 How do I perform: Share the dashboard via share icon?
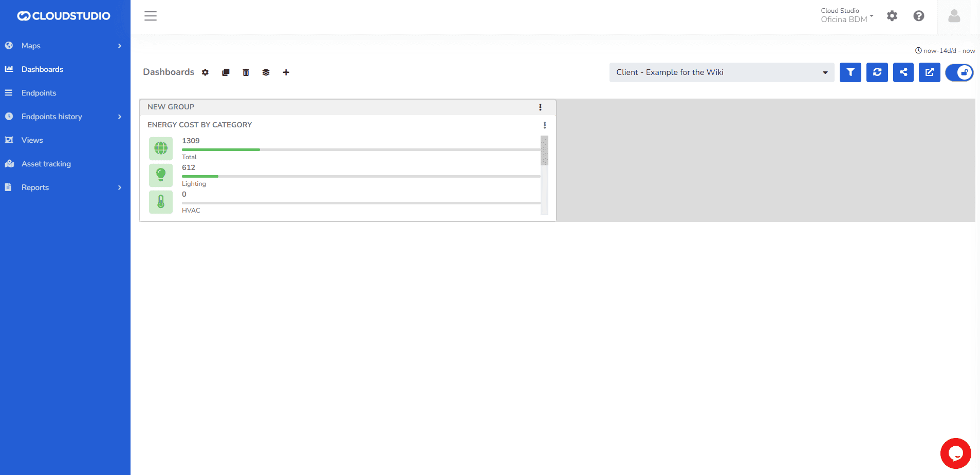pyautogui.click(x=903, y=72)
